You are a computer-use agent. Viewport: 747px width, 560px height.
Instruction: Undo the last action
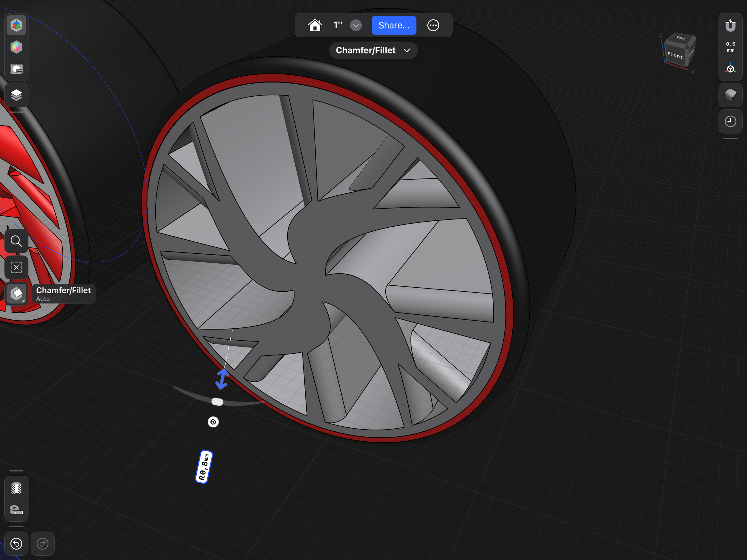click(x=16, y=544)
